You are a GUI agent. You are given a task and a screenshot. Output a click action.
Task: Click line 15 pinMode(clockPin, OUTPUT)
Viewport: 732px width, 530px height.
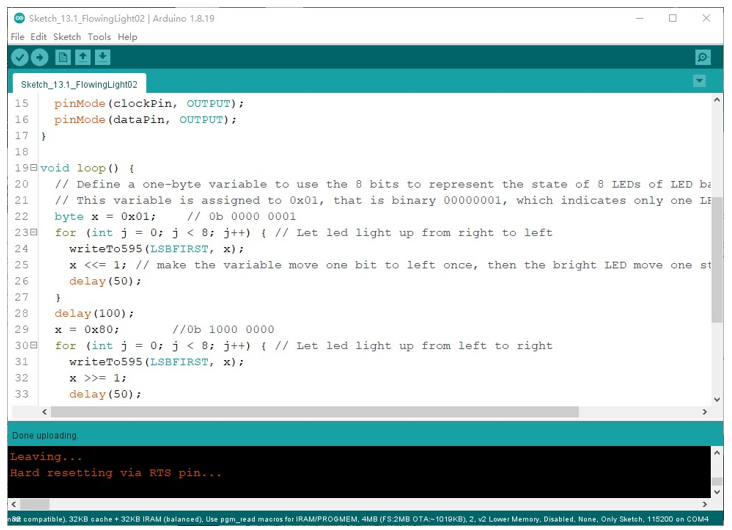(149, 104)
